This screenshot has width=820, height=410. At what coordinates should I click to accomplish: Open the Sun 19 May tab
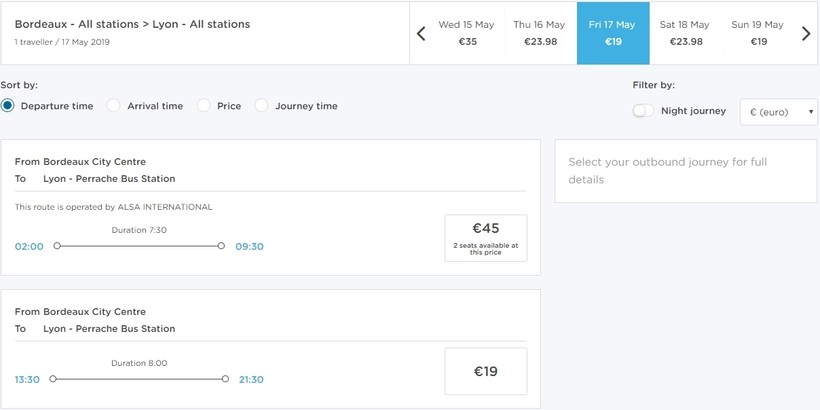758,33
